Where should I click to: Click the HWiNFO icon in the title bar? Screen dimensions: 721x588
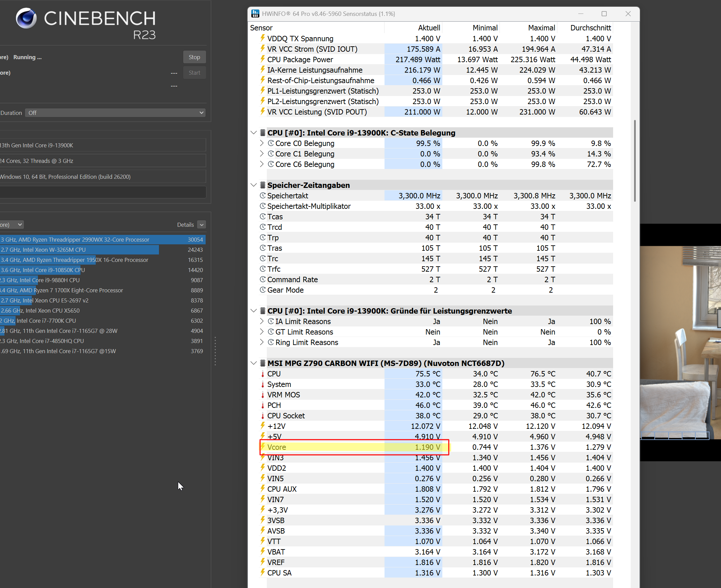pyautogui.click(x=255, y=14)
